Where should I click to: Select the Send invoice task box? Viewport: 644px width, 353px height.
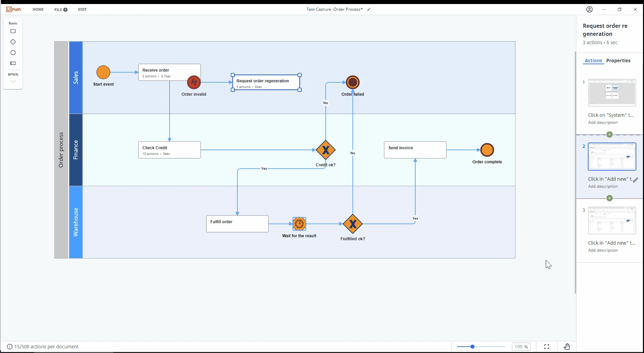(415, 150)
